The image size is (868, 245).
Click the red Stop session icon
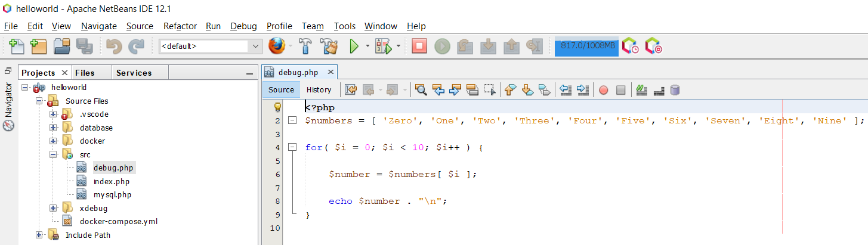[x=419, y=46]
